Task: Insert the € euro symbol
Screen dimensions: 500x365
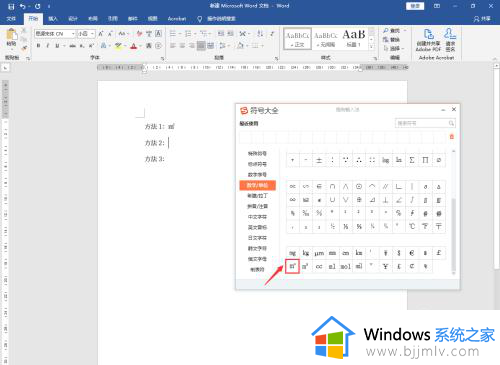Action: tap(412, 253)
